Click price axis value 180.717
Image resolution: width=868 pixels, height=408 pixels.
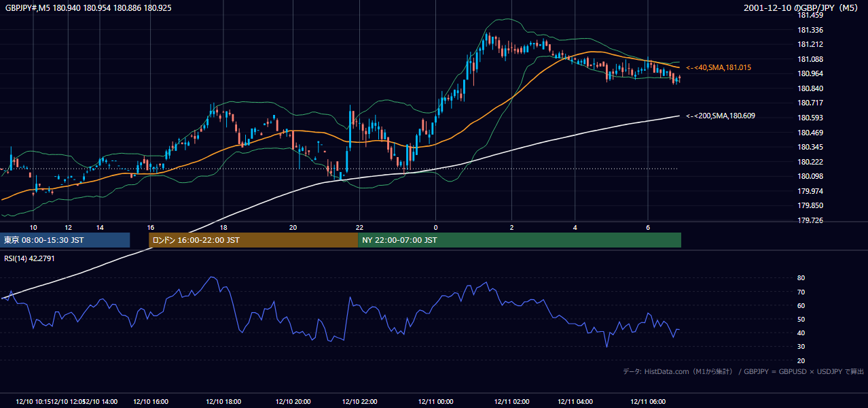[x=810, y=103]
